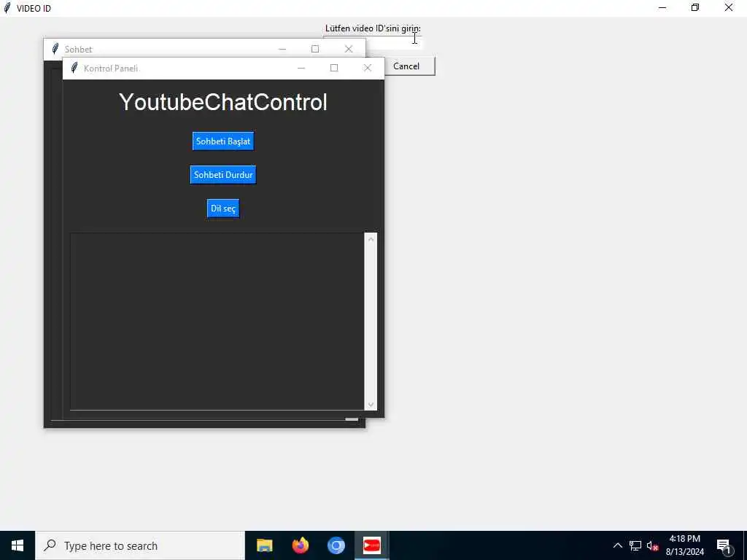Minimize the VIDEO ID main window
This screenshot has width=747, height=560.
pos(662,7)
